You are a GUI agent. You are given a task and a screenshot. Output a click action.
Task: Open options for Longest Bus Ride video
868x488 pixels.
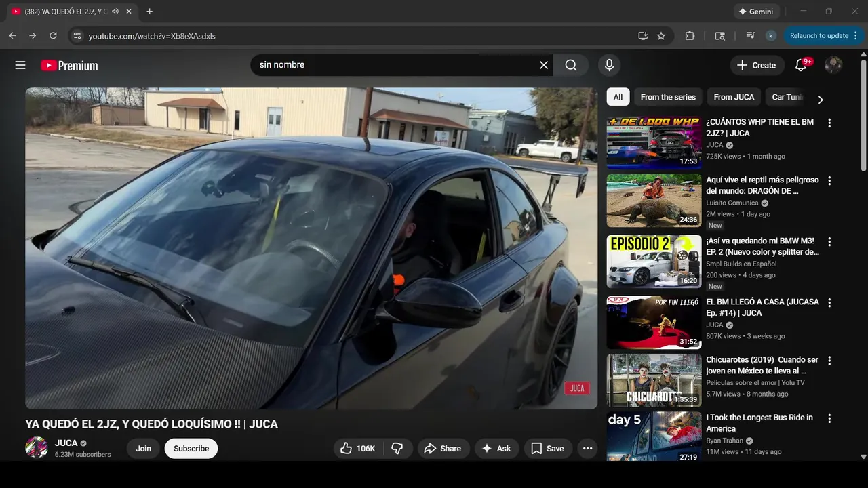click(829, 419)
